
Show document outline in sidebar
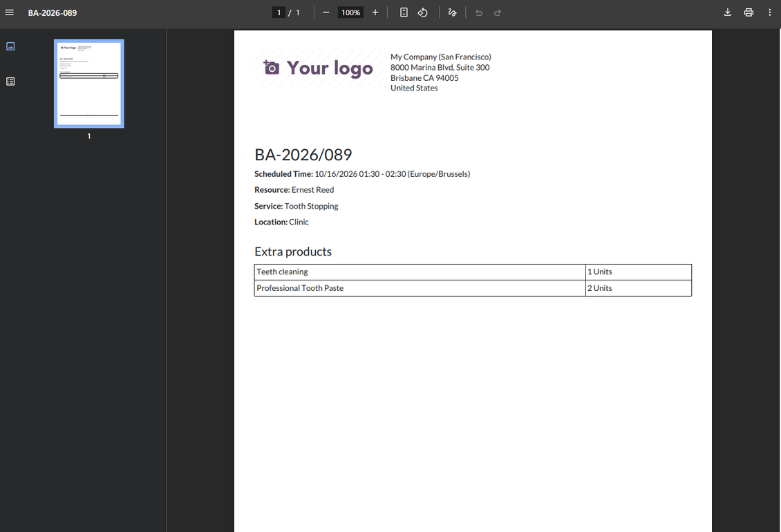[x=10, y=82]
